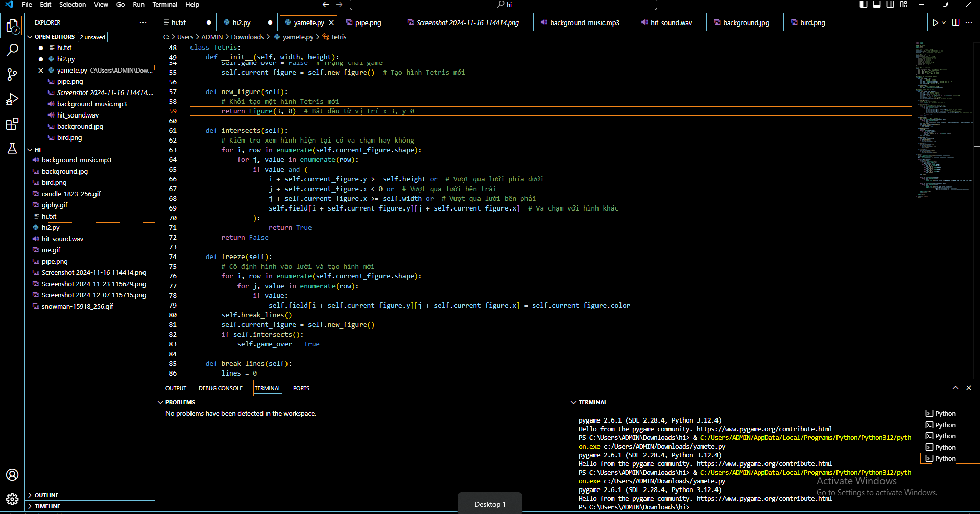This screenshot has width=980, height=514.
Task: Select the first Python terminal instance
Action: 950,413
